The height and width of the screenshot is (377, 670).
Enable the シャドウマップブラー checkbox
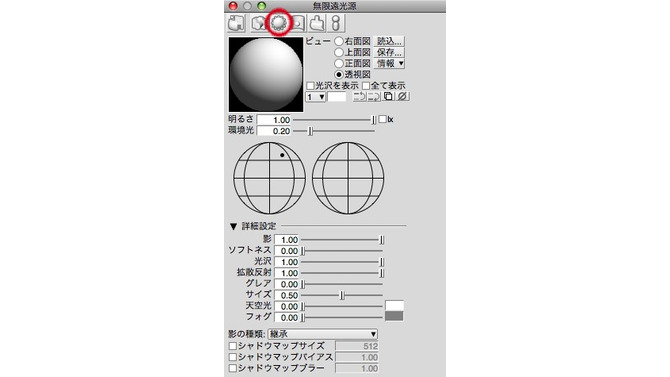pyautogui.click(x=233, y=368)
